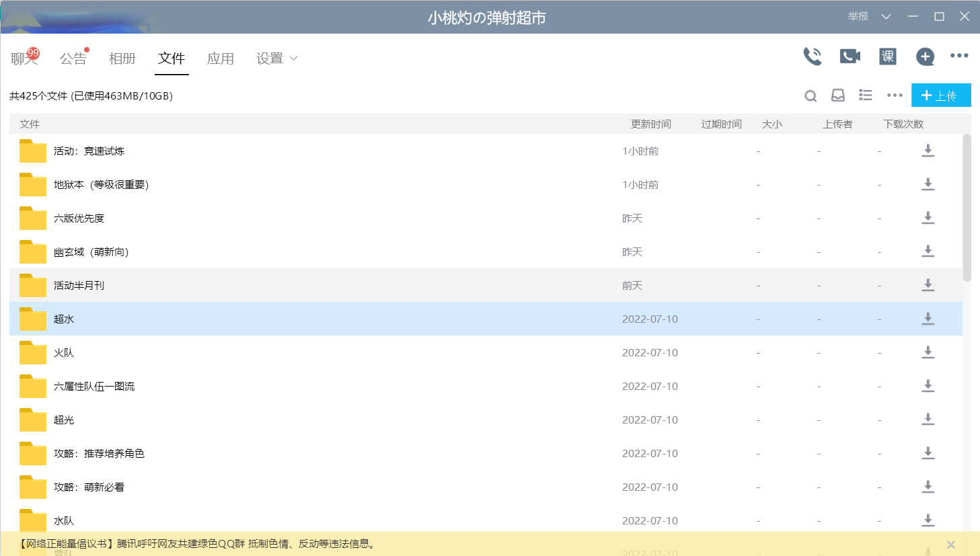The image size is (980, 556).
Task: Click the 共425个文件 usage text
Action: tap(91, 95)
